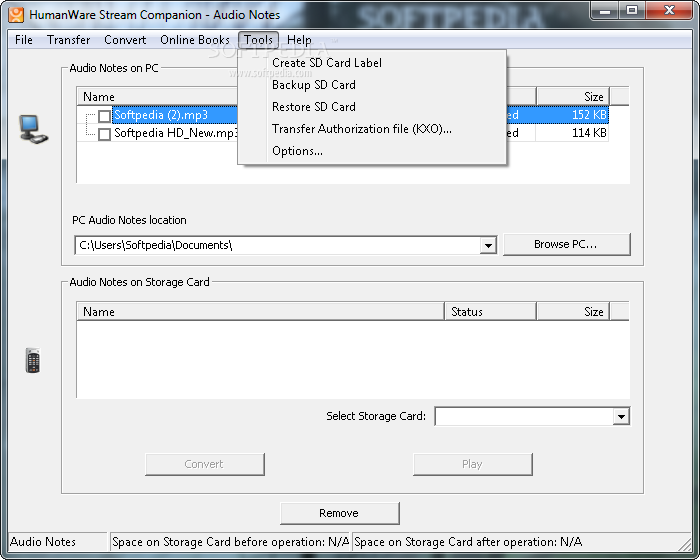Click 'Space on Storage Card after operation: N/A'
This screenshot has width=700, height=560.
(x=521, y=542)
